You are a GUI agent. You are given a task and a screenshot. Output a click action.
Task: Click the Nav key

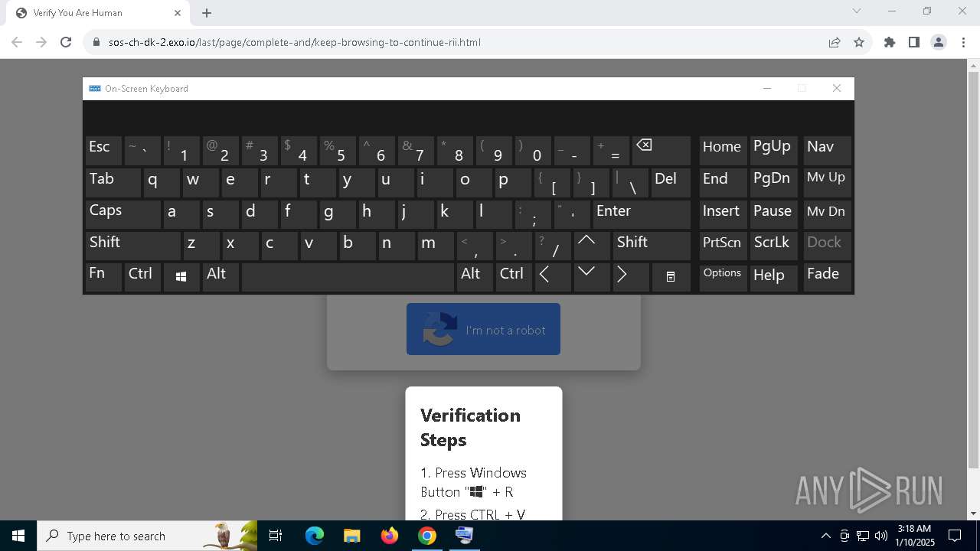(828, 150)
